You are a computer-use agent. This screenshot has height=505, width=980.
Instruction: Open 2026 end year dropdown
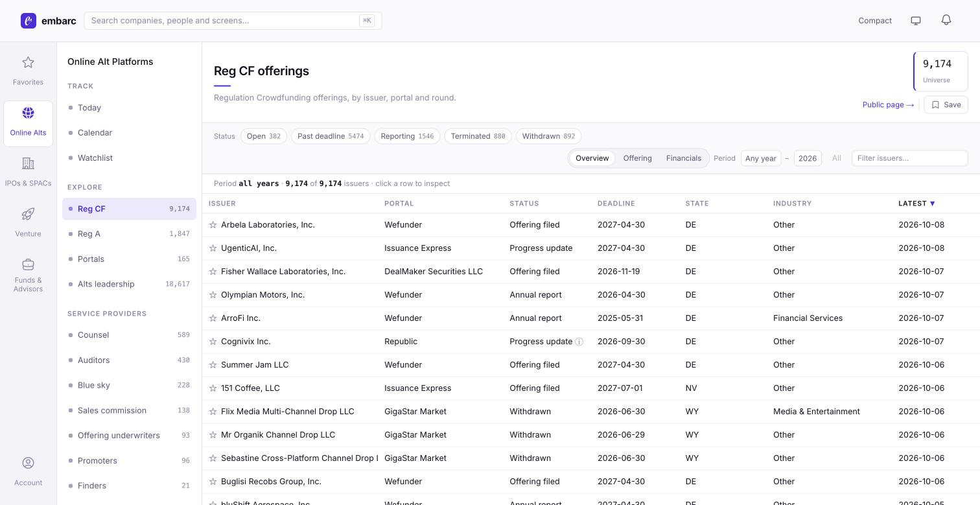pos(808,158)
